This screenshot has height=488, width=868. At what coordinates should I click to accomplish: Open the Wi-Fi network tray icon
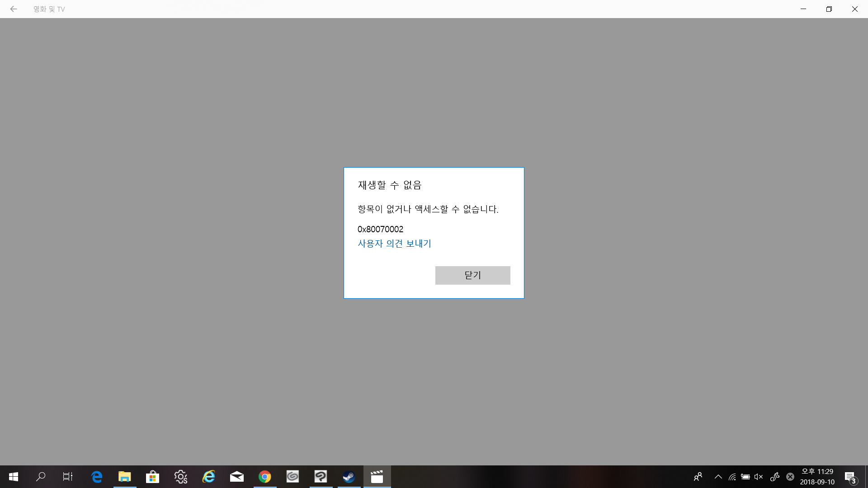(732, 477)
